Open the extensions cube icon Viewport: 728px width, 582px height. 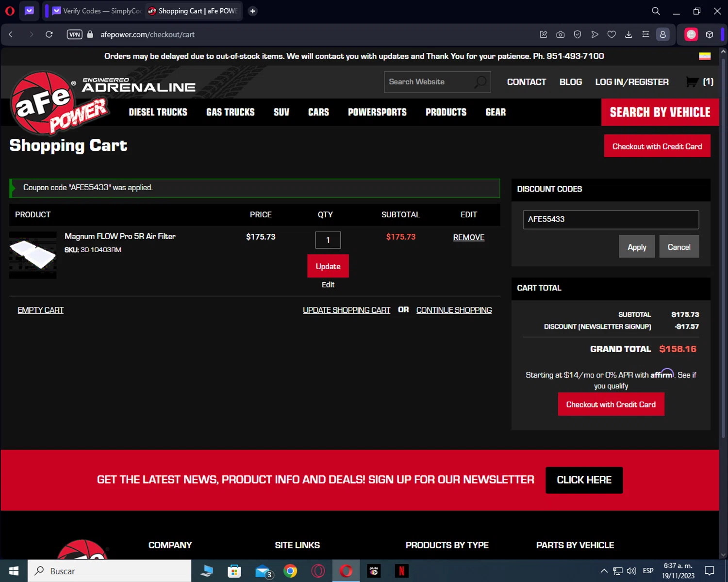(x=710, y=34)
